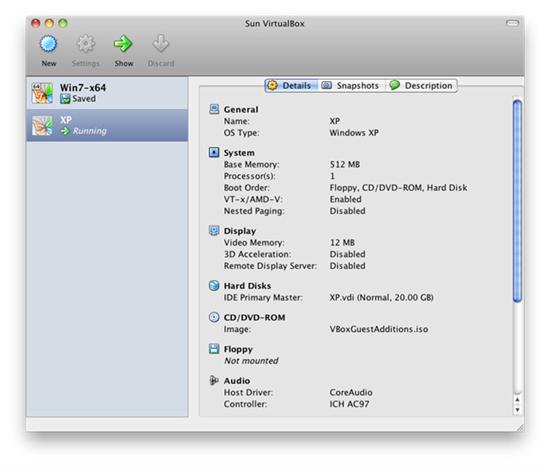Screen dimensions: 550x467
Task: Open Settings from the toolbar gear icon
Action: [x=86, y=44]
